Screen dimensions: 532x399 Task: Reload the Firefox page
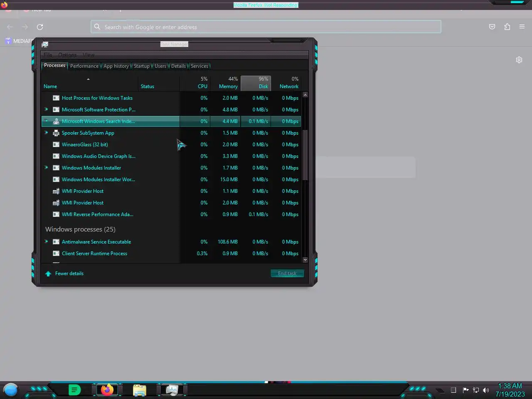point(40,27)
